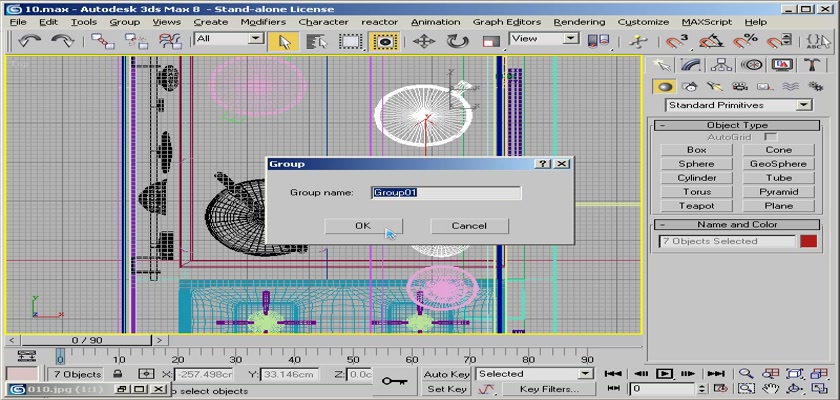
Task: Click the Group name text field
Action: 446,192
